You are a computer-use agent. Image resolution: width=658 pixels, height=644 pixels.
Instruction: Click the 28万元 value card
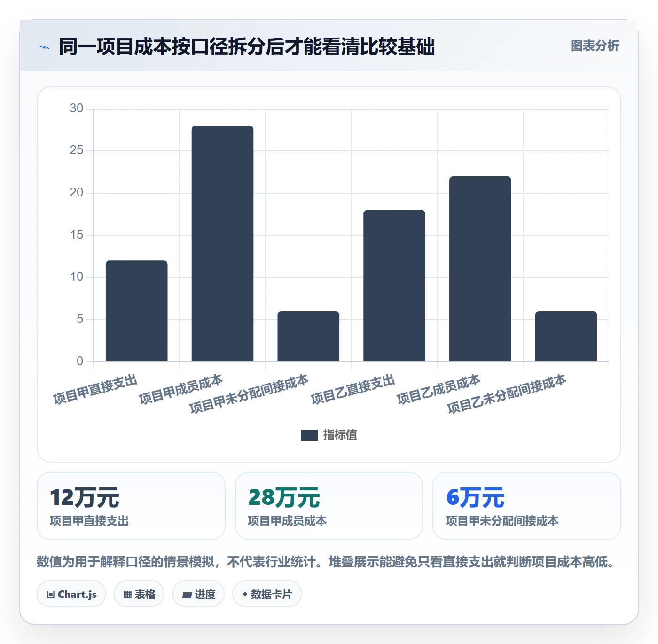[x=329, y=506]
